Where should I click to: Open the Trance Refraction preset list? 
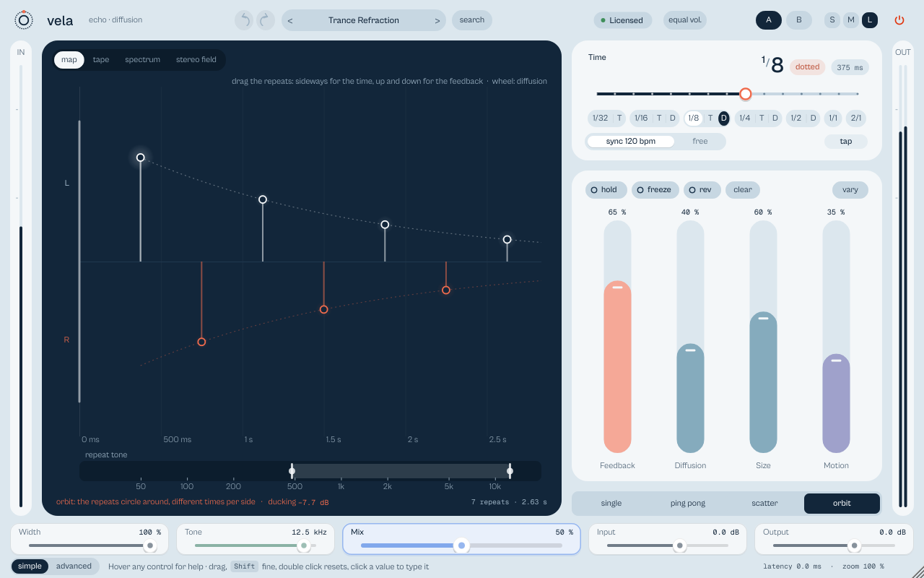[364, 20]
